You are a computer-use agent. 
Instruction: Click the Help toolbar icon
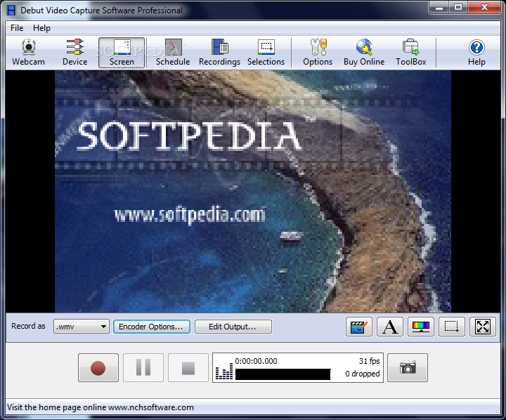[x=476, y=53]
